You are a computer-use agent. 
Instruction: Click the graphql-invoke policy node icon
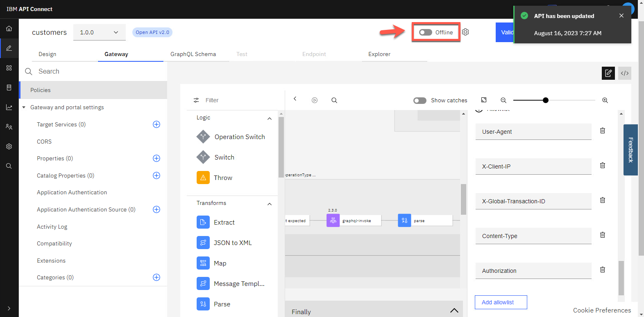(333, 220)
